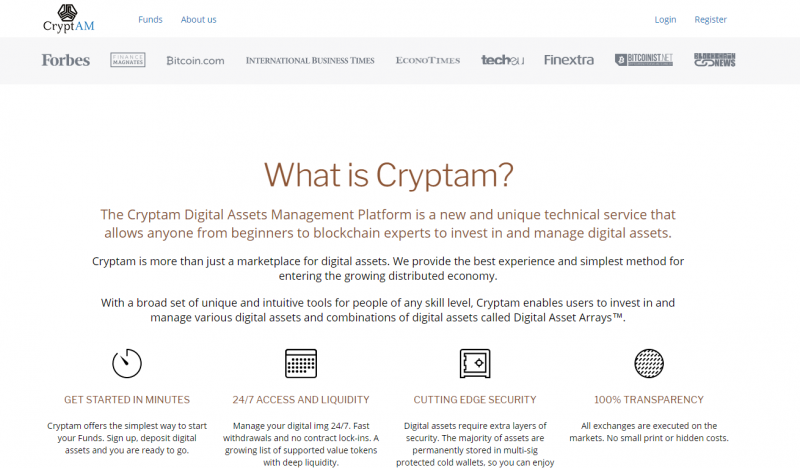Go to the Login page
800x468 pixels.
665,19
